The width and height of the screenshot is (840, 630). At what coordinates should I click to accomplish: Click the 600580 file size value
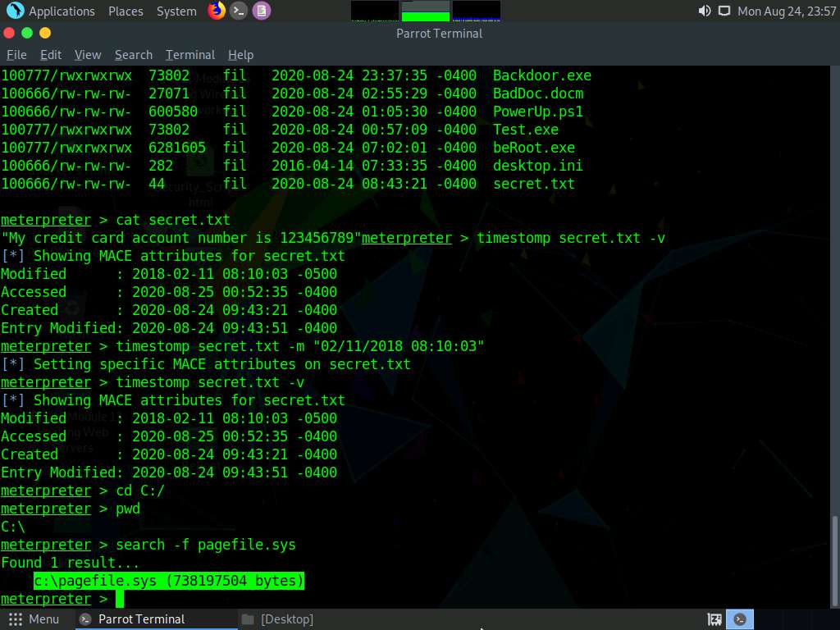[x=173, y=112]
